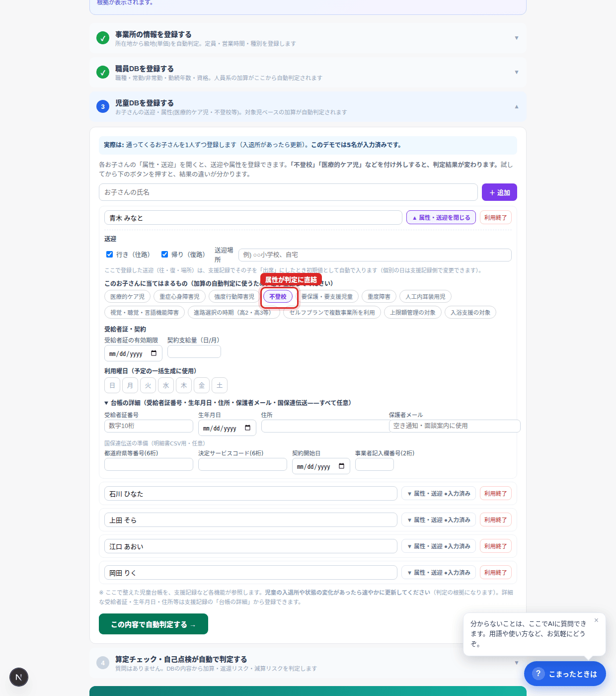Close the AI help tooltip popup
Screen dimensions: 616x696
pyautogui.click(x=596, y=620)
